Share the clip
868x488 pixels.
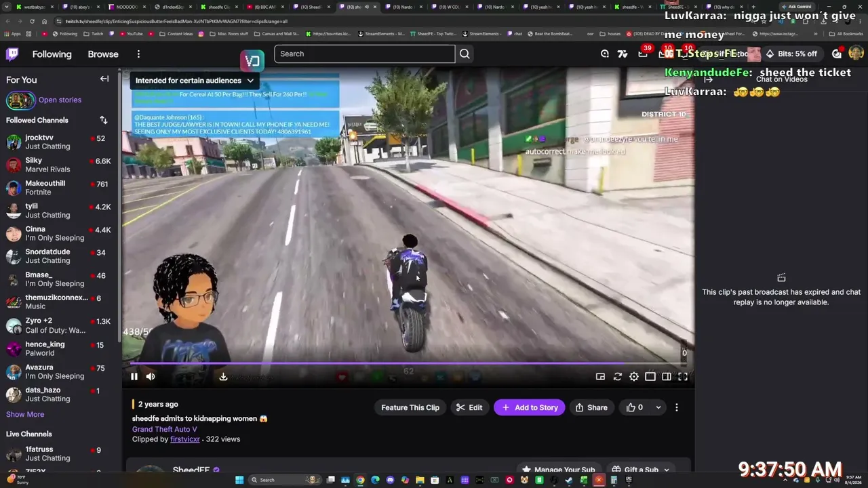point(591,407)
